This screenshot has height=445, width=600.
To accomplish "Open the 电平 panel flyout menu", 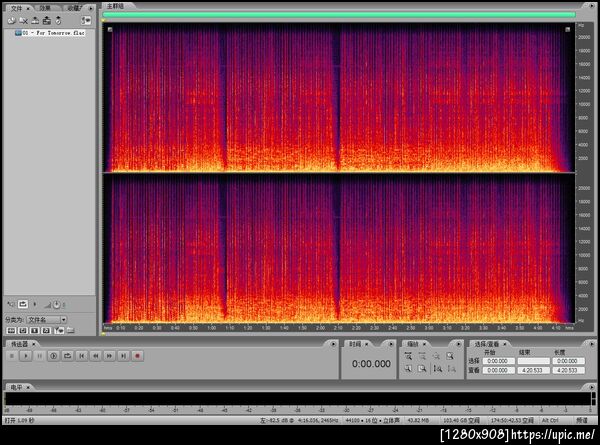I will (592, 388).
